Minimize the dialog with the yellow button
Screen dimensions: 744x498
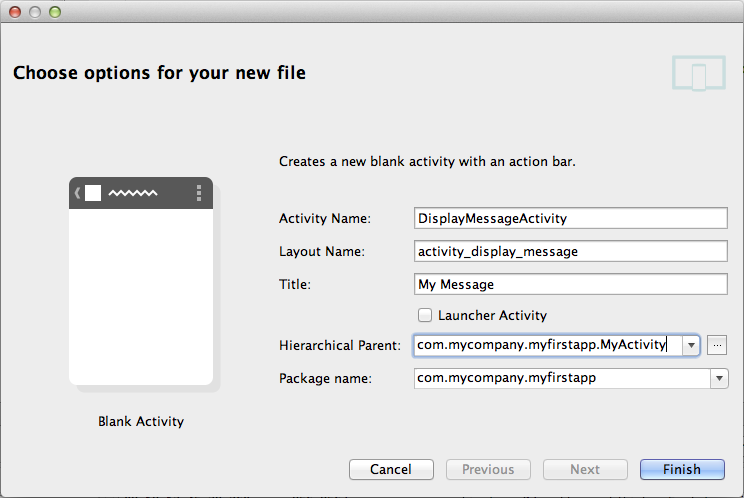[35, 12]
